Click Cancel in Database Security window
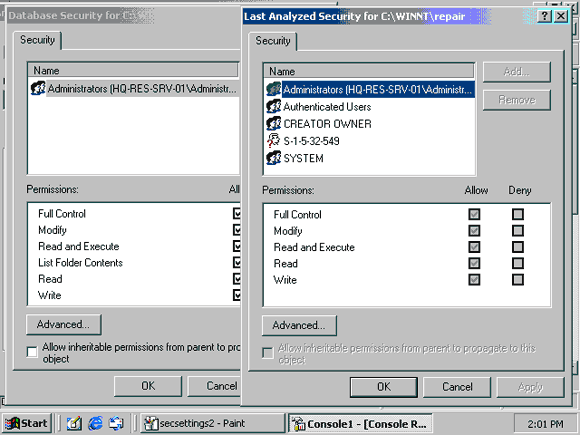Image resolution: width=580 pixels, height=435 pixels. click(214, 386)
